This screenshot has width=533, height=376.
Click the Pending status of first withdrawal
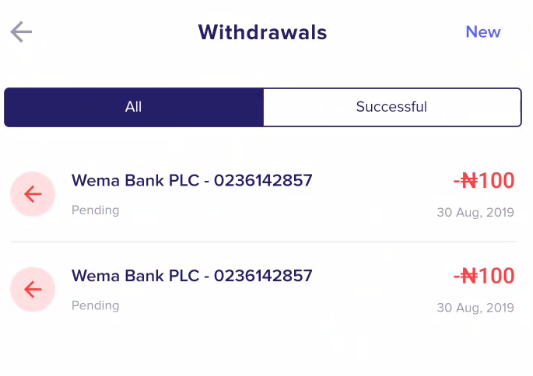pos(95,210)
